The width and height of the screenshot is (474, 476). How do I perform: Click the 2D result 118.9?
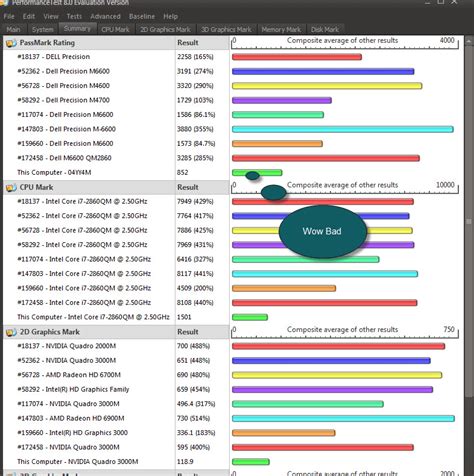[x=185, y=462]
